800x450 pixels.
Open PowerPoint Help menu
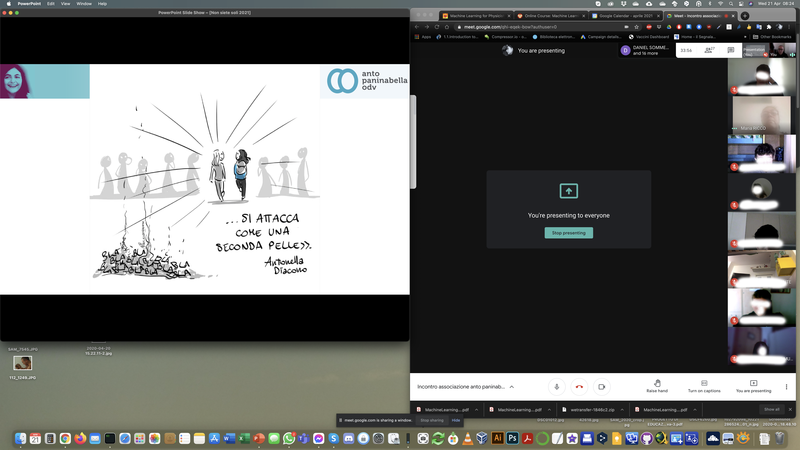coord(102,4)
